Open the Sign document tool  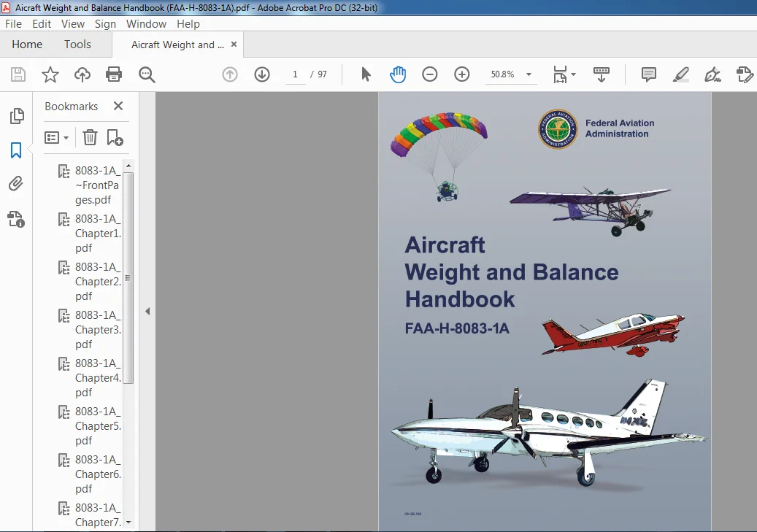pos(712,74)
